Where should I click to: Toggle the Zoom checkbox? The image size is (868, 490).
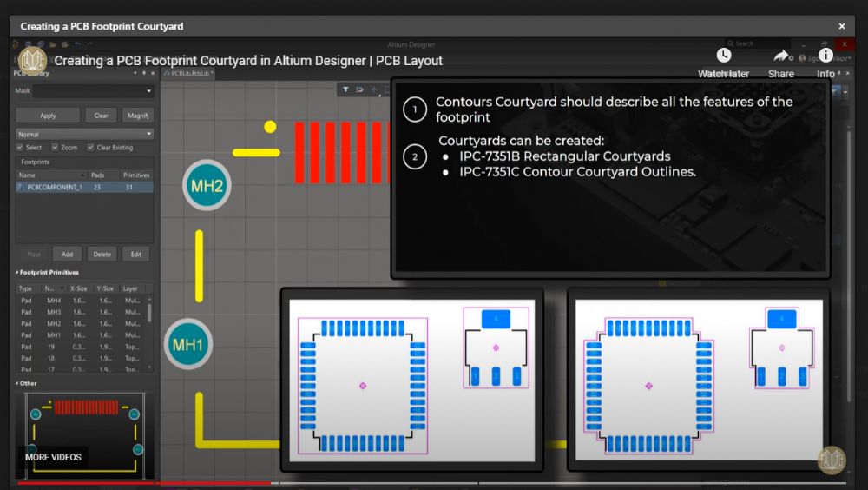[55, 148]
